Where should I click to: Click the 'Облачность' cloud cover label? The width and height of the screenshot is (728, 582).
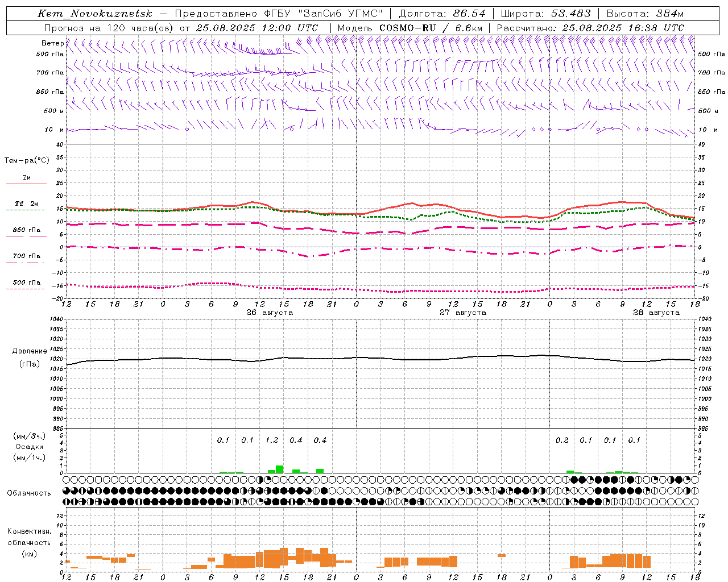[29, 493]
